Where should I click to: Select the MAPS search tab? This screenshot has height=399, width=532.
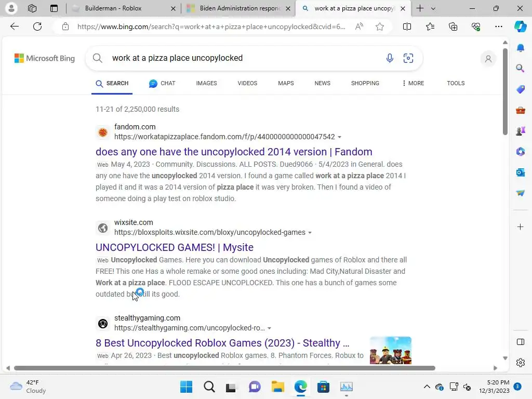pos(286,83)
